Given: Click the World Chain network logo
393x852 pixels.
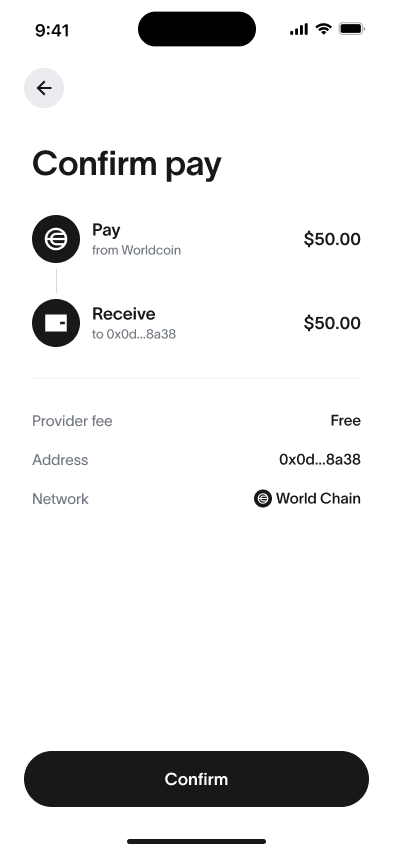Looking at the screenshot, I should pyautogui.click(x=263, y=498).
